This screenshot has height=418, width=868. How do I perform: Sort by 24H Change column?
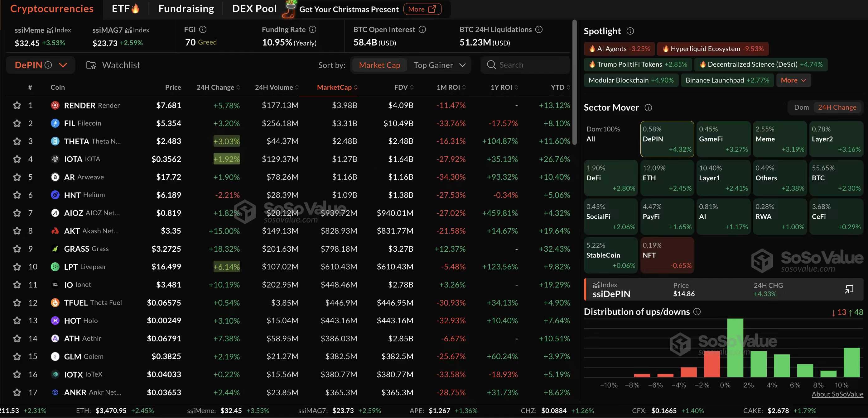click(x=218, y=87)
